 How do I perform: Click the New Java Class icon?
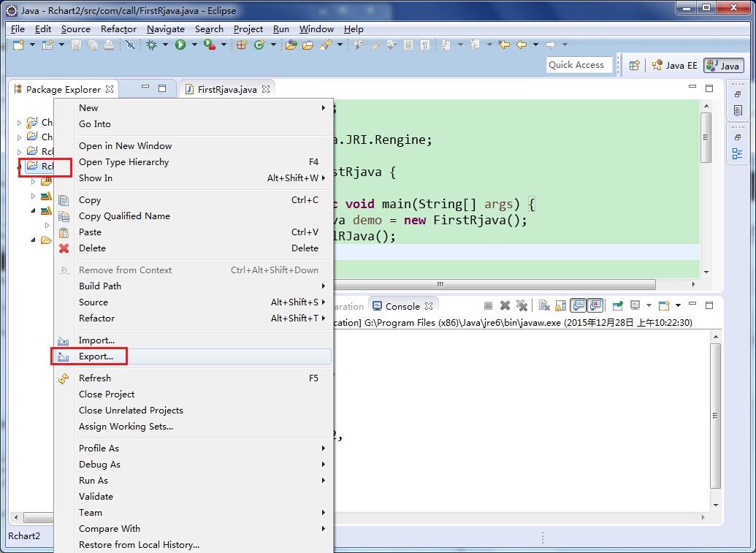tap(259, 45)
